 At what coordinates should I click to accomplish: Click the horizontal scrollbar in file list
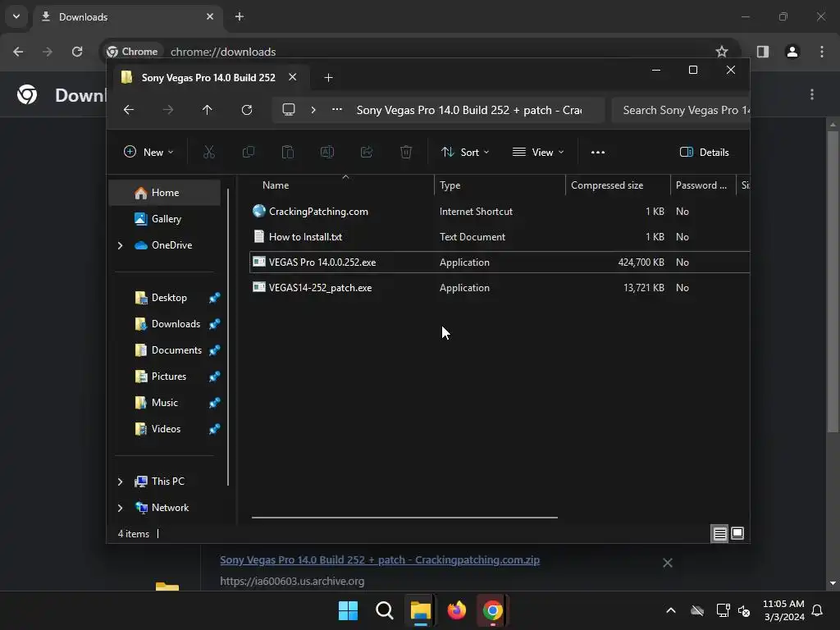click(404, 518)
